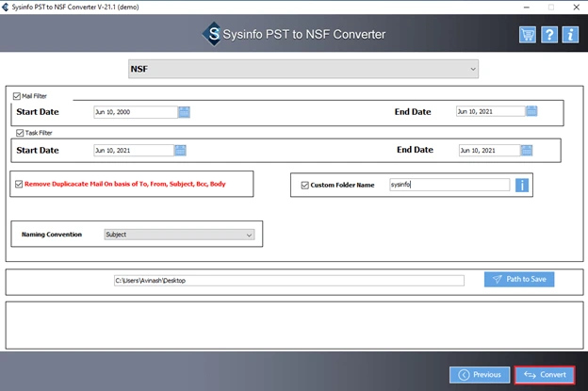
Task: Open the shopping cart purchase icon
Action: click(528, 35)
